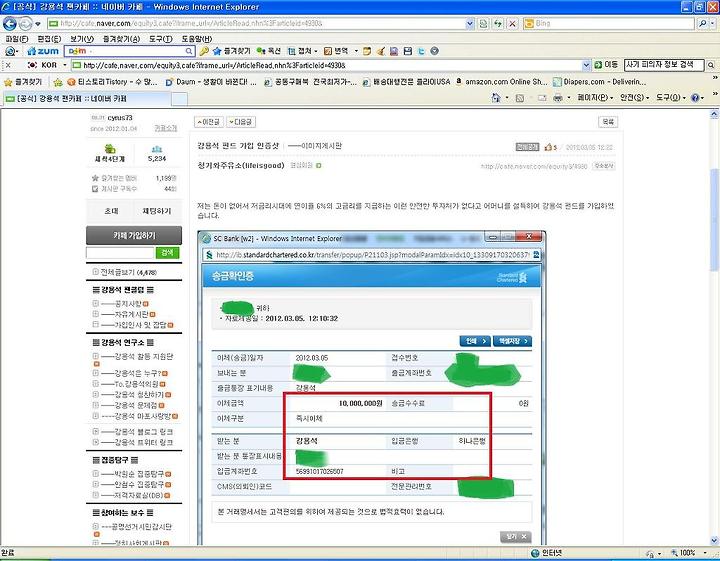Click the Home icon in the command bar
The image size is (720, 561).
[x=496, y=98]
